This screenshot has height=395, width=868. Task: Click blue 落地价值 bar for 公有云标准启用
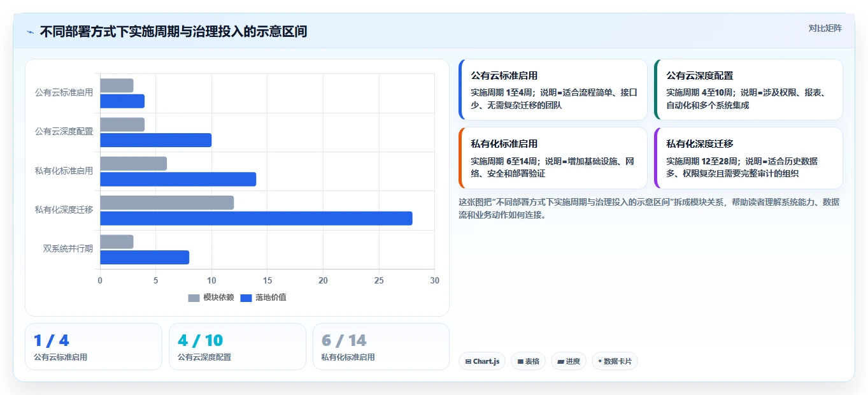pos(122,101)
